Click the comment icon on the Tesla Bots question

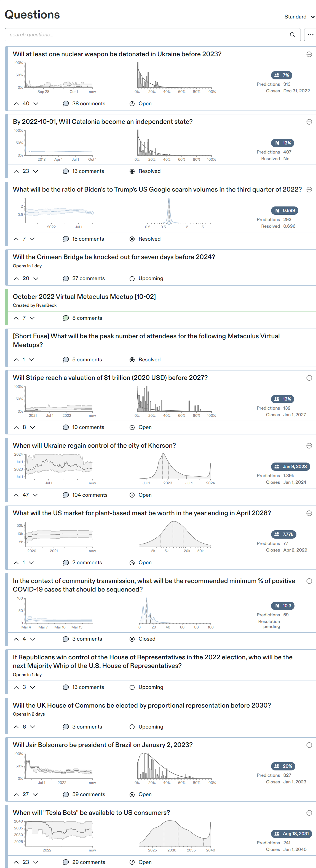point(66,862)
